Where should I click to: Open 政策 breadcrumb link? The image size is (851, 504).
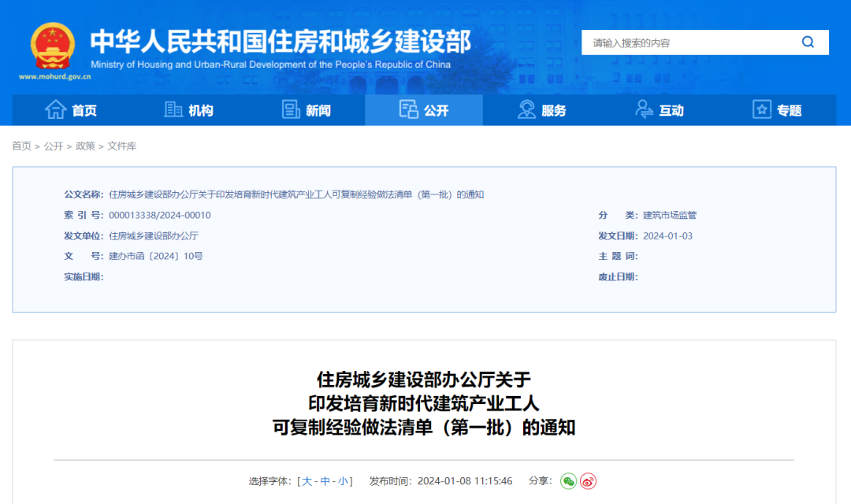pyautogui.click(x=85, y=146)
